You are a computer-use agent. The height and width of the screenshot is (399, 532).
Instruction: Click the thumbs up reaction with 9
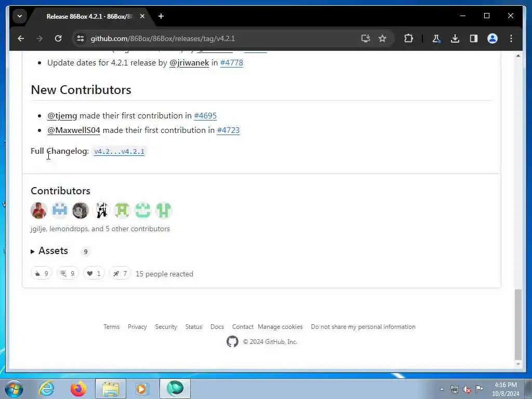click(x=42, y=273)
